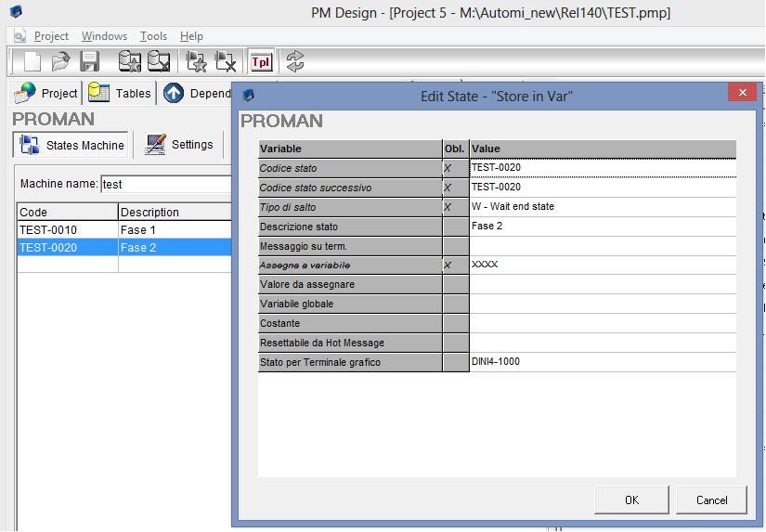Screen dimensions: 766x532
Task: Cancel the Edit State dialog
Action: [712, 500]
